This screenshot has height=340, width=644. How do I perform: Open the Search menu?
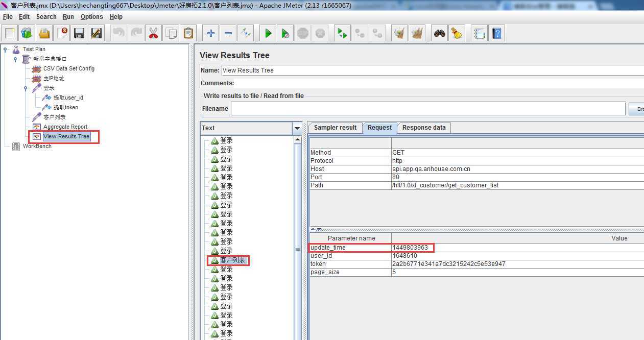click(46, 16)
